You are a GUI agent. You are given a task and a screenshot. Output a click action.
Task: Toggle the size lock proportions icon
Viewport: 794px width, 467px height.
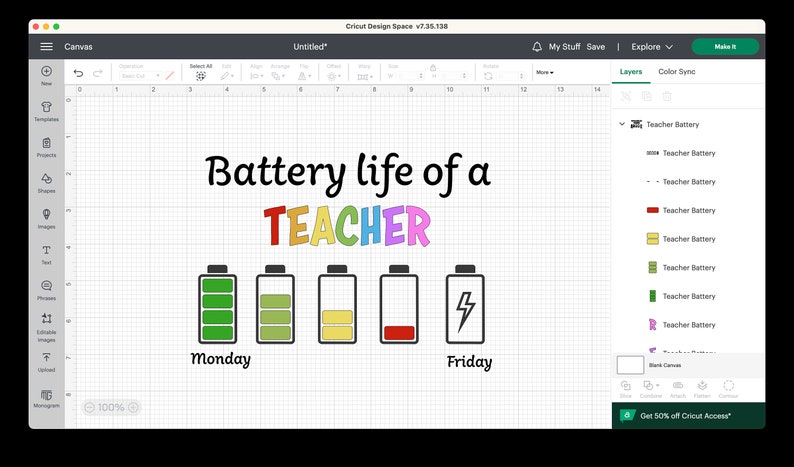pos(433,67)
